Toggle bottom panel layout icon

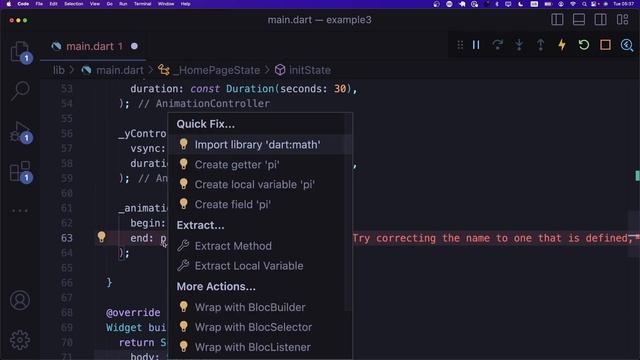point(579,20)
